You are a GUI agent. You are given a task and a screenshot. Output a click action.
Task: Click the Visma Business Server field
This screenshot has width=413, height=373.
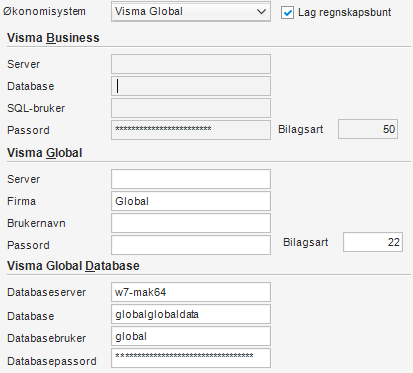coord(191,64)
